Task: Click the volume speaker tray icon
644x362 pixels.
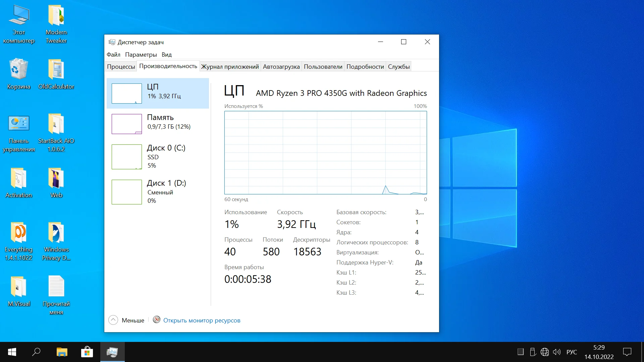Action: tap(557, 352)
